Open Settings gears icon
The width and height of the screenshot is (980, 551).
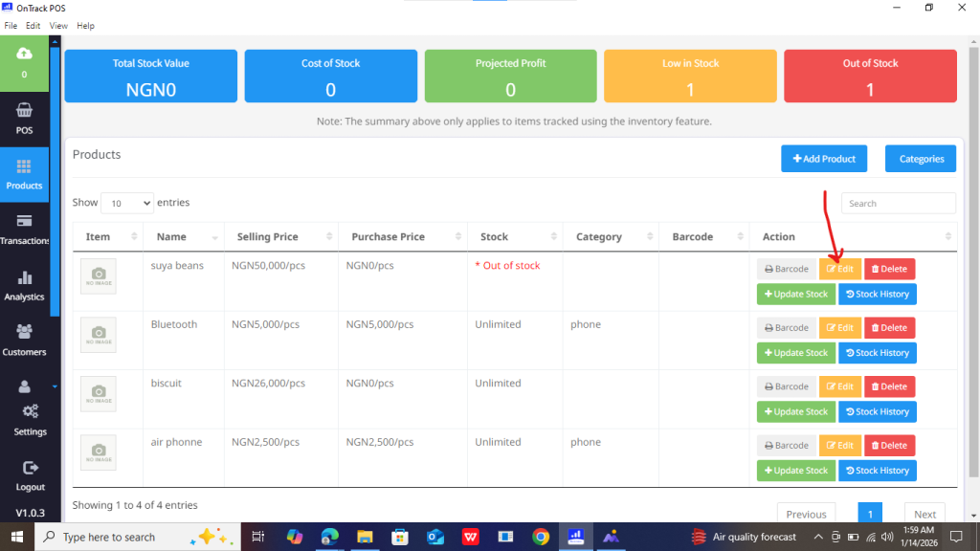coord(30,411)
